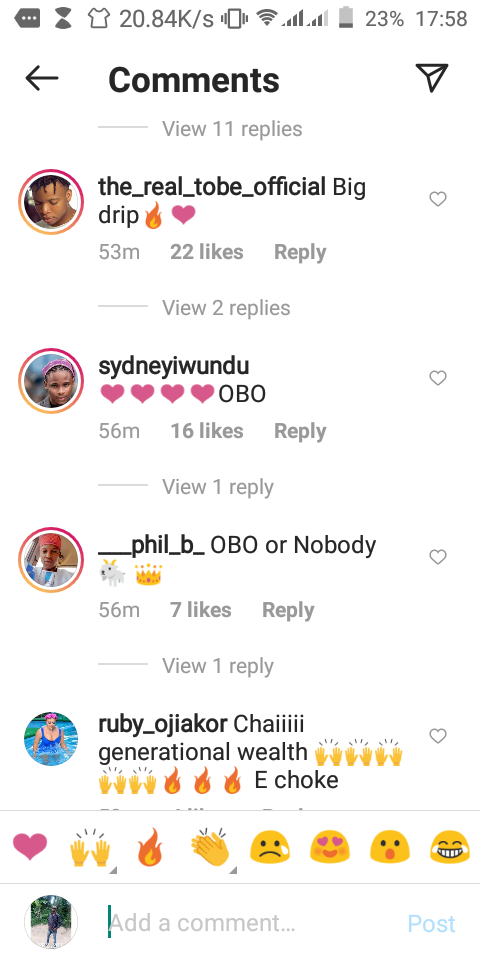Insert the clapping hands emoji
Screen dimensions: 480x960
pyautogui.click(x=210, y=848)
